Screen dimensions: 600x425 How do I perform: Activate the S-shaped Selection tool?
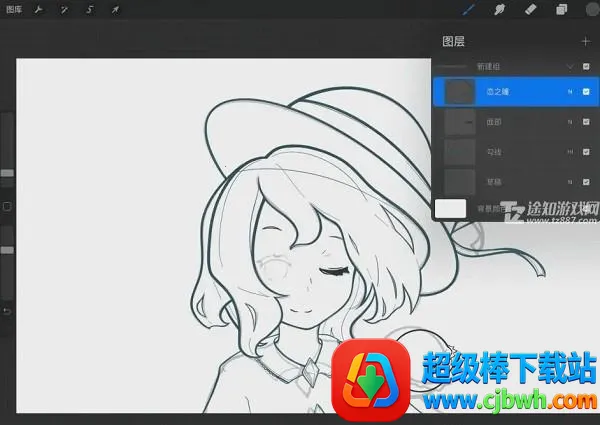[90, 10]
